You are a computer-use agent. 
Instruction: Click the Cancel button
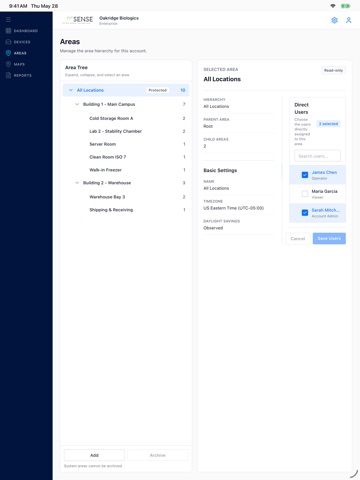(298, 238)
